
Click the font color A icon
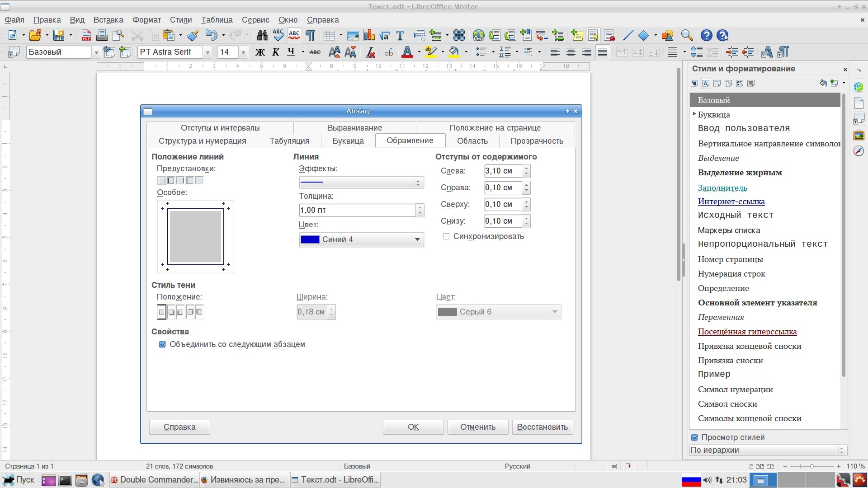click(x=407, y=52)
